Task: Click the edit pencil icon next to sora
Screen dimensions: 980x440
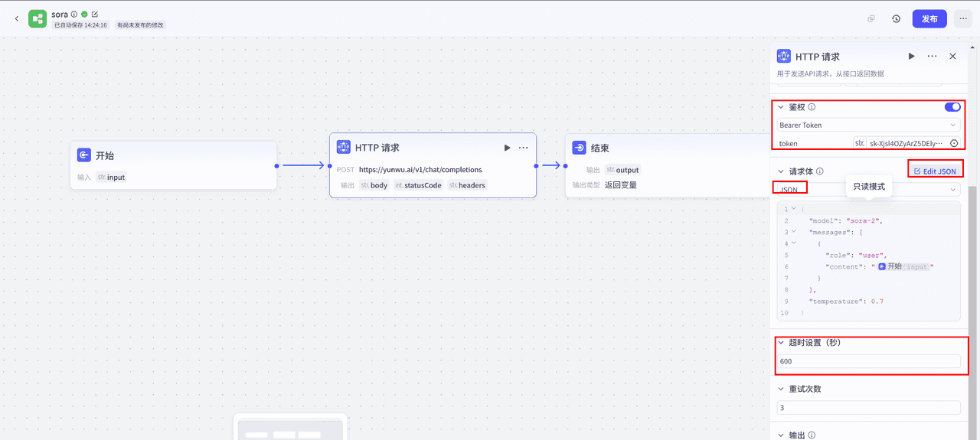Action: pyautogui.click(x=95, y=14)
